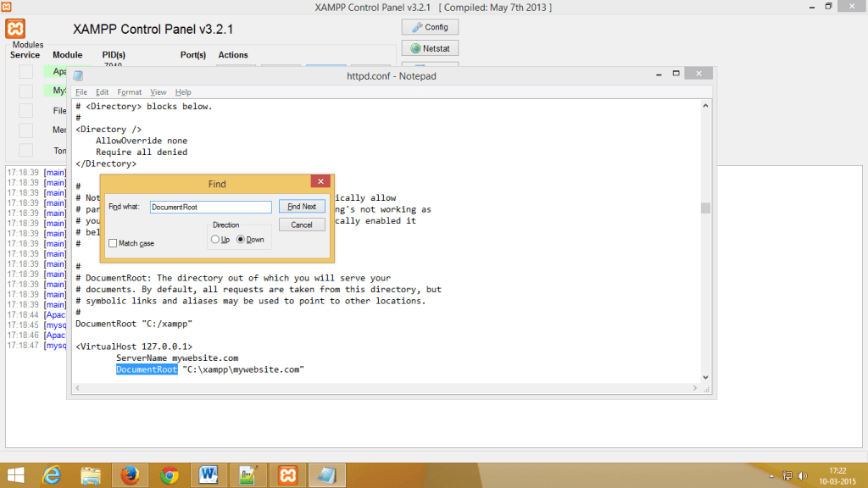
Task: Click the 17:18:47 [mysql] log entry
Action: pyautogui.click(x=36, y=346)
